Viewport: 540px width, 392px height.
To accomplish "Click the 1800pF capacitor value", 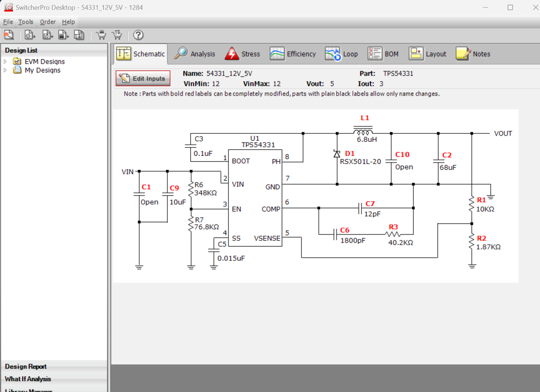I will pos(353,240).
